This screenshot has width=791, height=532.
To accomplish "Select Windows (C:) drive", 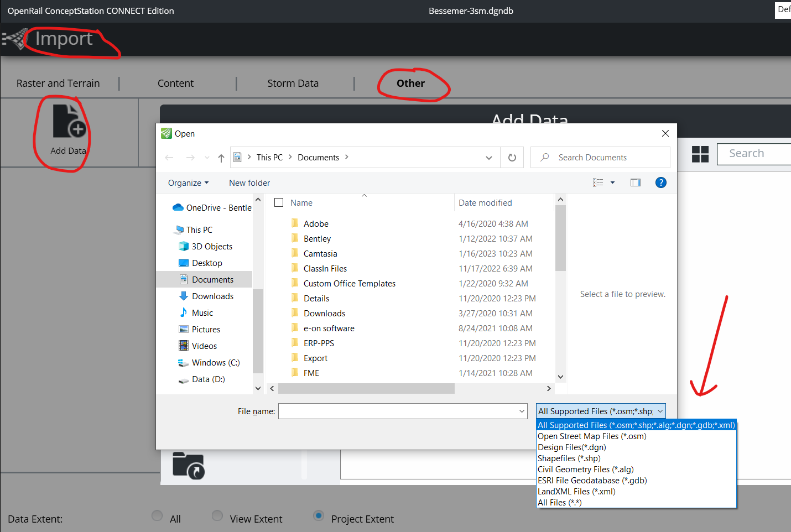I will 209,363.
